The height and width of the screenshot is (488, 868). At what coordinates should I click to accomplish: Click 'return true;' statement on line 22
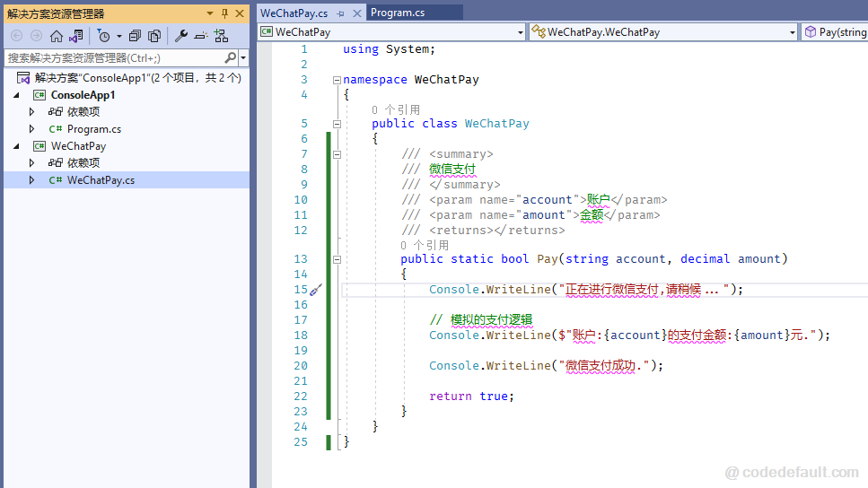(x=471, y=396)
